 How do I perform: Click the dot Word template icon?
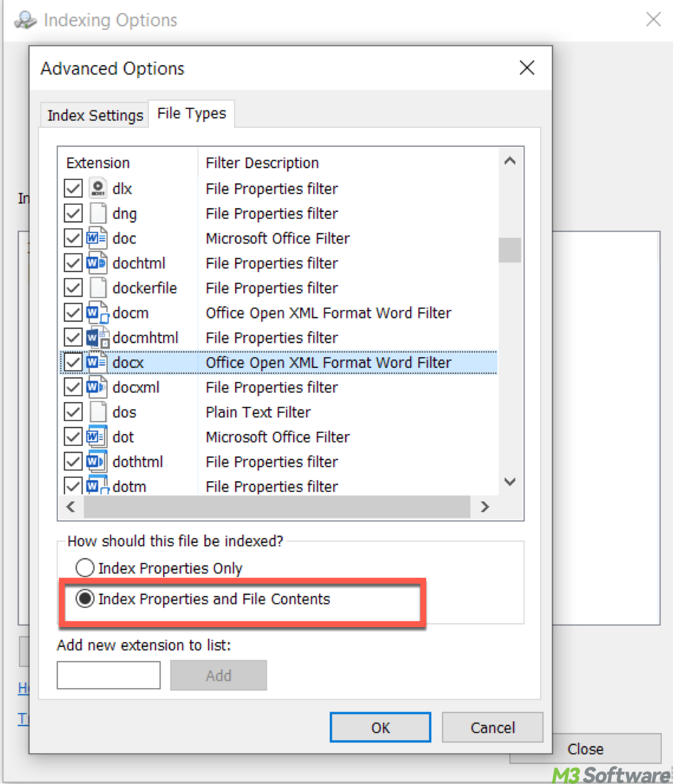(97, 436)
